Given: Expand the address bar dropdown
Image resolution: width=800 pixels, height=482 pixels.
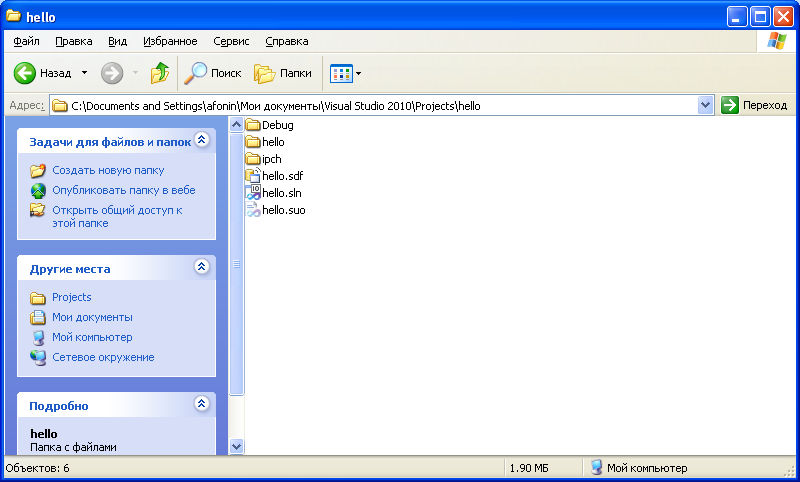Looking at the screenshot, I should point(706,106).
